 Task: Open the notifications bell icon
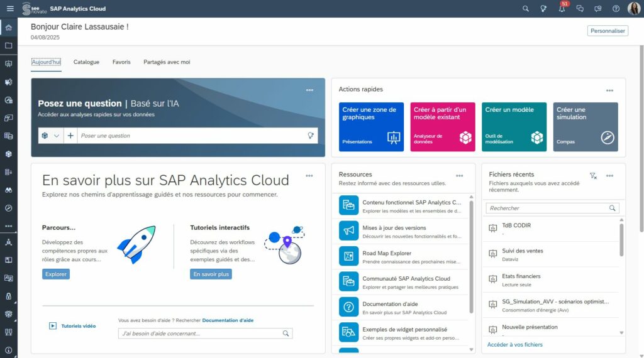click(562, 9)
